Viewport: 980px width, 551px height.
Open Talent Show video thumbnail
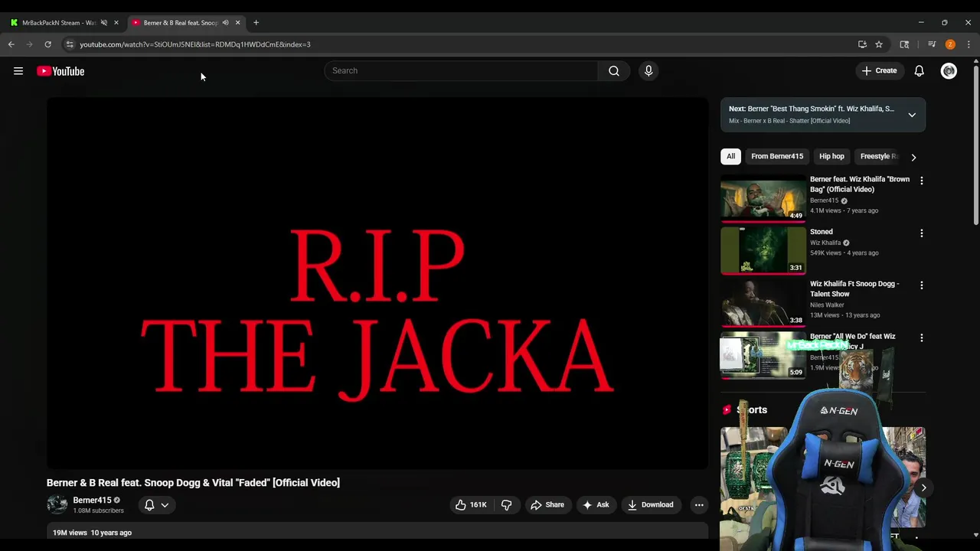(x=763, y=303)
